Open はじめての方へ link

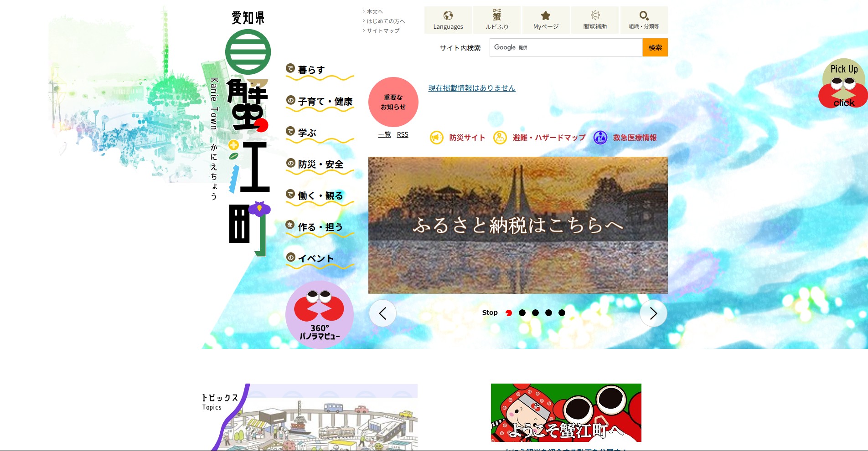(386, 21)
